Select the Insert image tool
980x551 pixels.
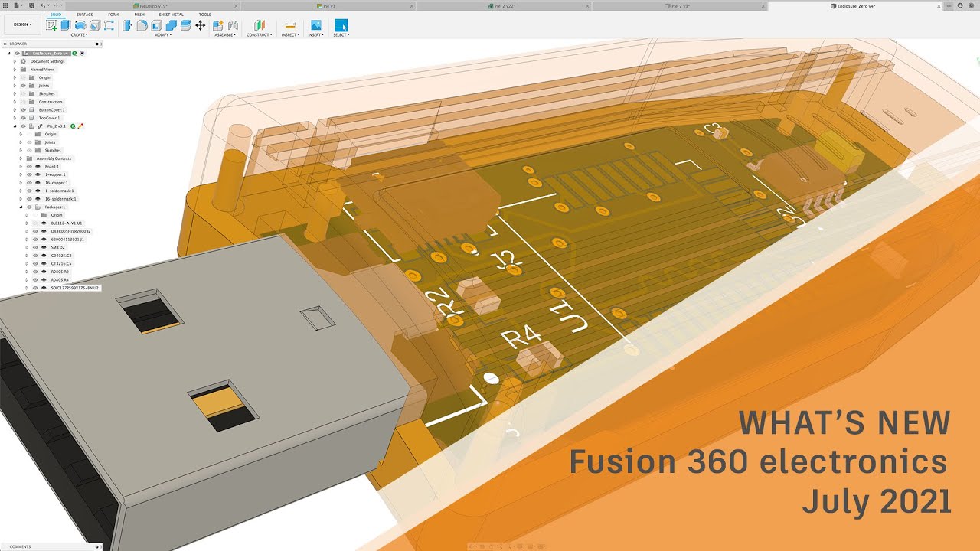pos(315,25)
